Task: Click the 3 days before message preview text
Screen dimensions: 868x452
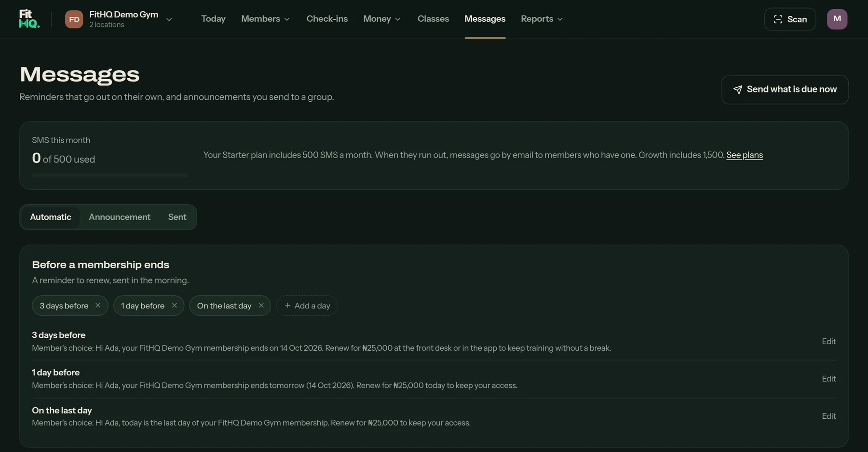Action: pyautogui.click(x=321, y=348)
